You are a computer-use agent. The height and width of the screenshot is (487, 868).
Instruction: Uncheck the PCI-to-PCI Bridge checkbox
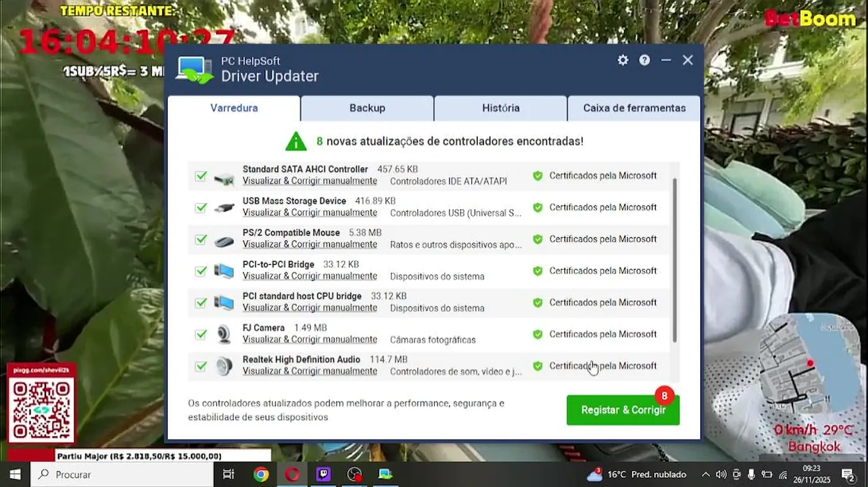click(201, 271)
